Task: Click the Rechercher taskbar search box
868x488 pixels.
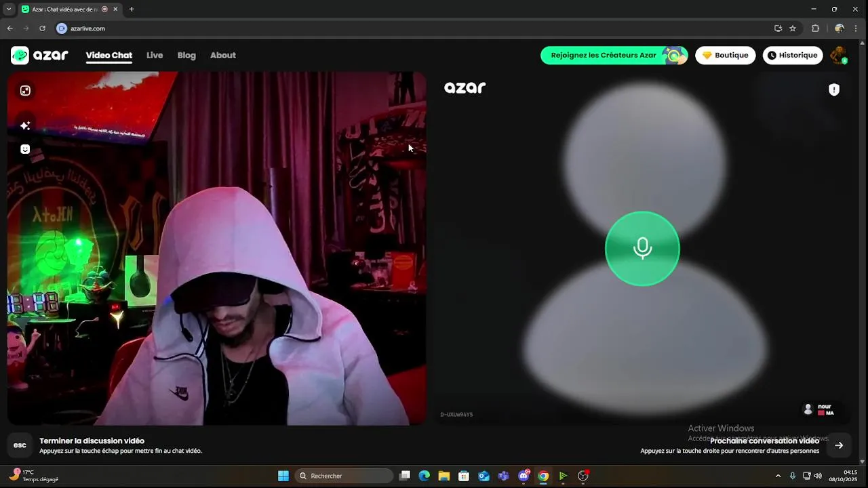Action: pos(344,476)
